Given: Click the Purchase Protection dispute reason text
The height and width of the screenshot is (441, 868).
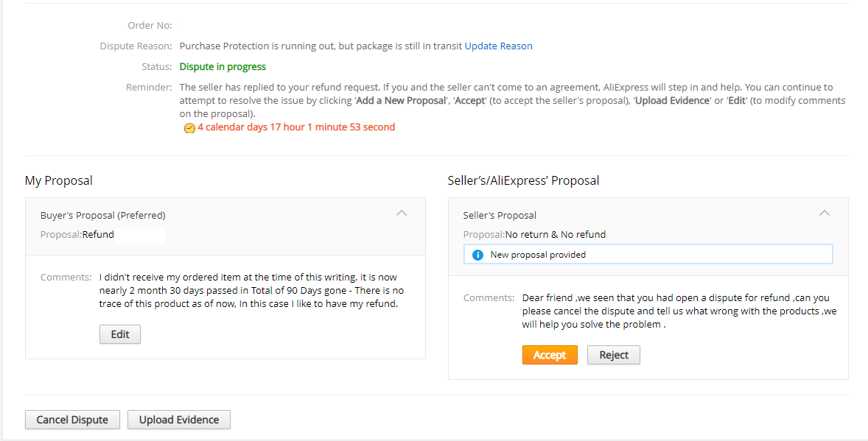Looking at the screenshot, I should coord(321,46).
